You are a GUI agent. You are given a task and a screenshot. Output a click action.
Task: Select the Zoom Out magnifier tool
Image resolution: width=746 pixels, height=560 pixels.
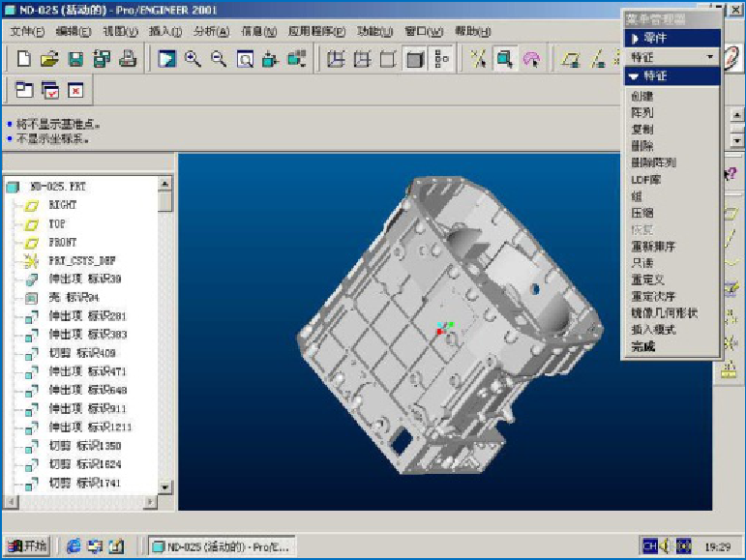click(x=219, y=59)
